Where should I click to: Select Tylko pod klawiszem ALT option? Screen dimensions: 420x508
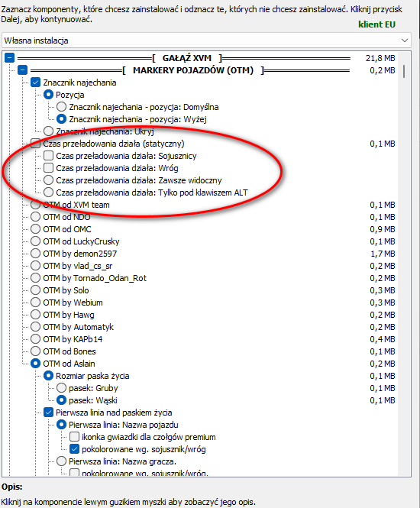pyautogui.click(x=49, y=193)
